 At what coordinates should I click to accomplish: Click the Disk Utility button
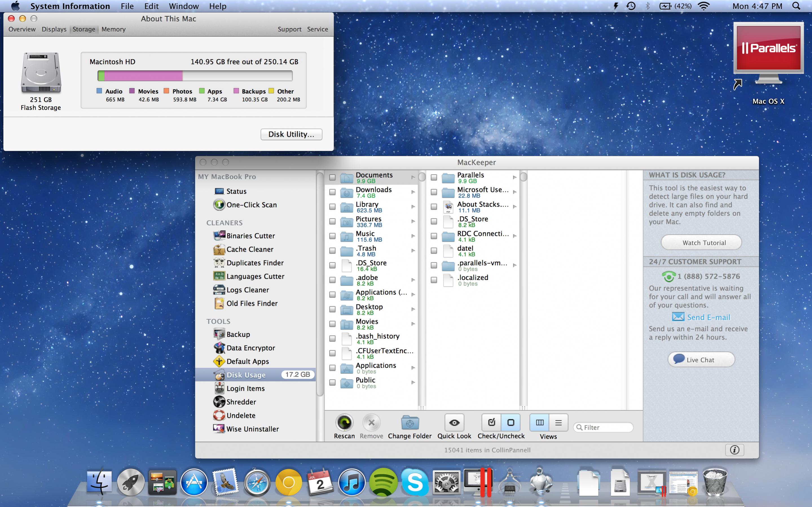(291, 134)
